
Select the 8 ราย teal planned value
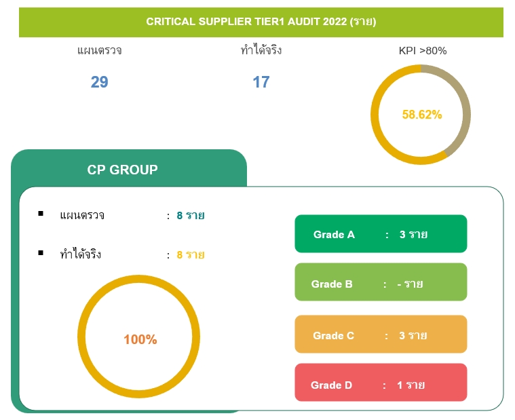tap(191, 215)
